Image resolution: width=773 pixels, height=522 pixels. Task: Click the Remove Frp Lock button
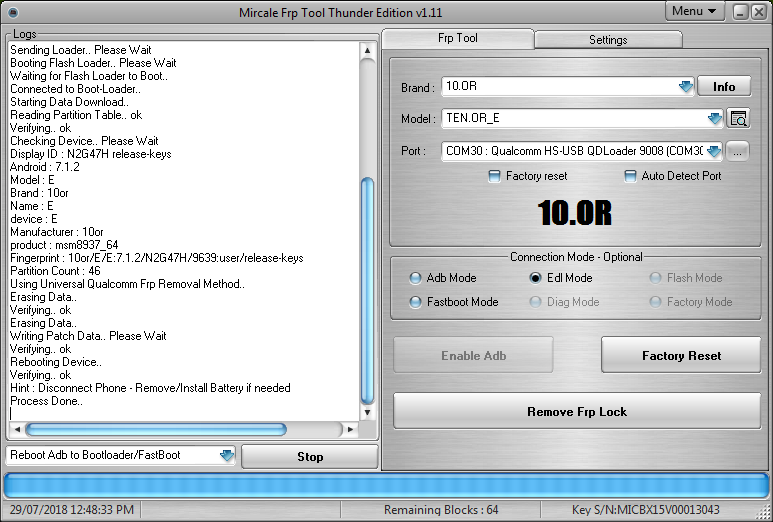point(577,412)
